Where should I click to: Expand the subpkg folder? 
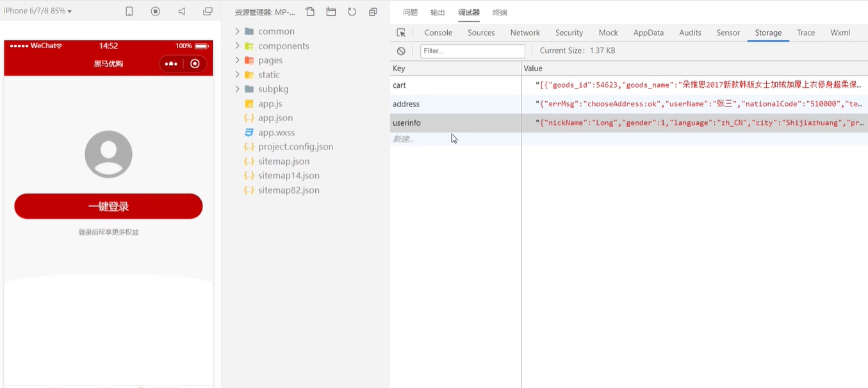tap(237, 89)
